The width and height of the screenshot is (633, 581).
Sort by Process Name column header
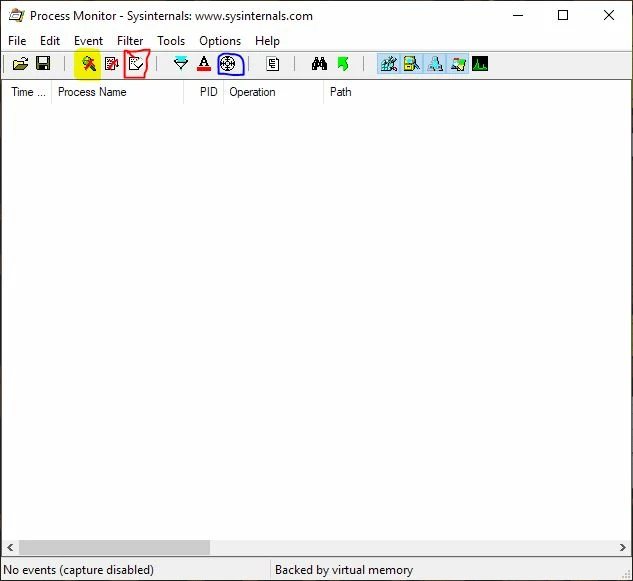pos(117,92)
